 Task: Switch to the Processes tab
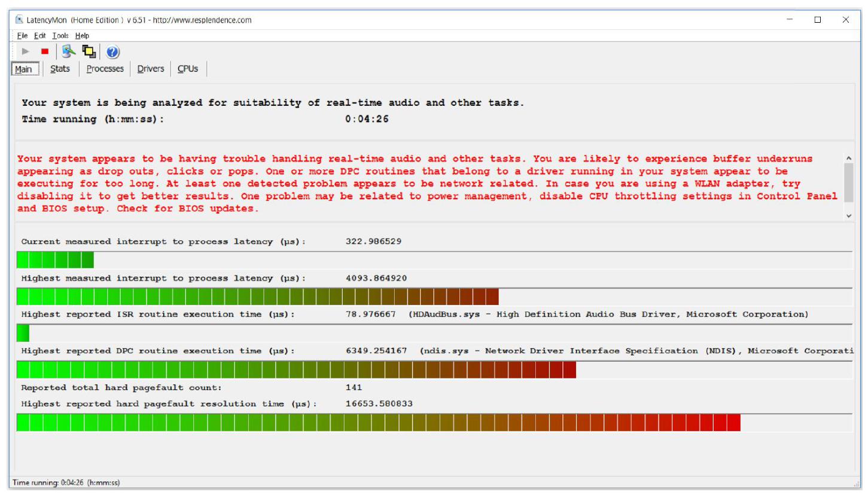coord(105,69)
